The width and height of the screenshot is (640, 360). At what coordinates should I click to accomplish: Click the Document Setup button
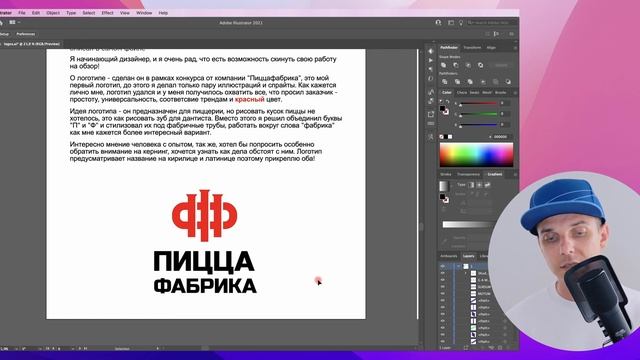(4, 34)
